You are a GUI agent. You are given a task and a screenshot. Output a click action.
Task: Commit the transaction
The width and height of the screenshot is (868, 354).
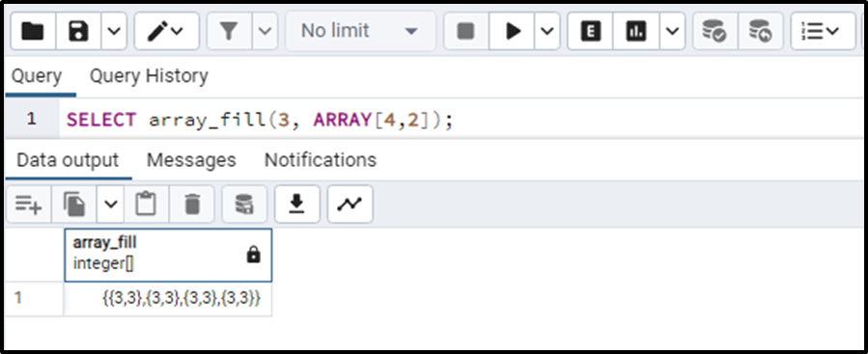click(714, 31)
